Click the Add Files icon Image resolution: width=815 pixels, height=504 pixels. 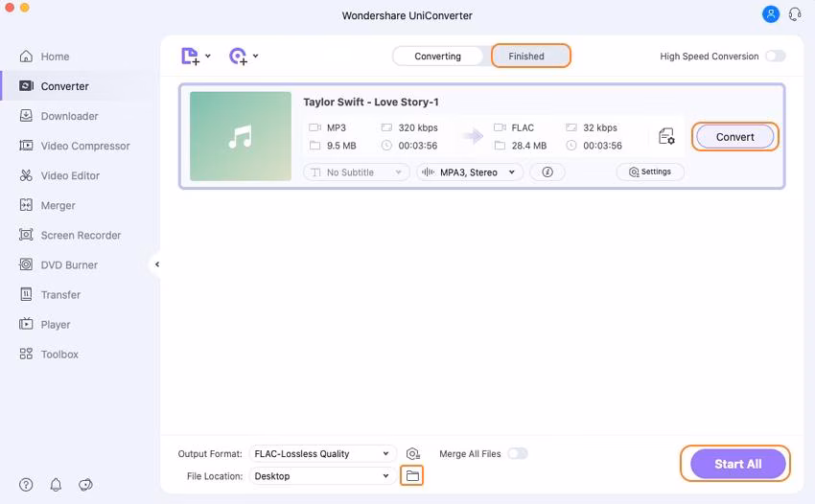[190, 57]
